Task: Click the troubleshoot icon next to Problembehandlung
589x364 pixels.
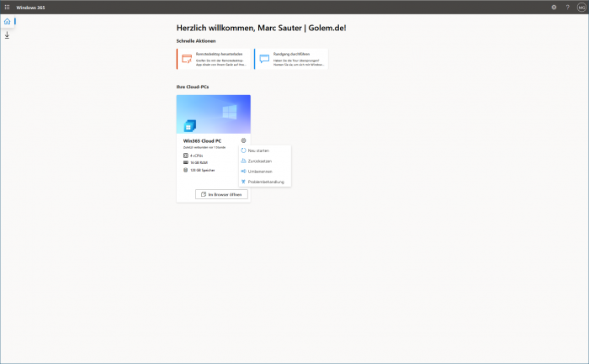Action: point(243,182)
